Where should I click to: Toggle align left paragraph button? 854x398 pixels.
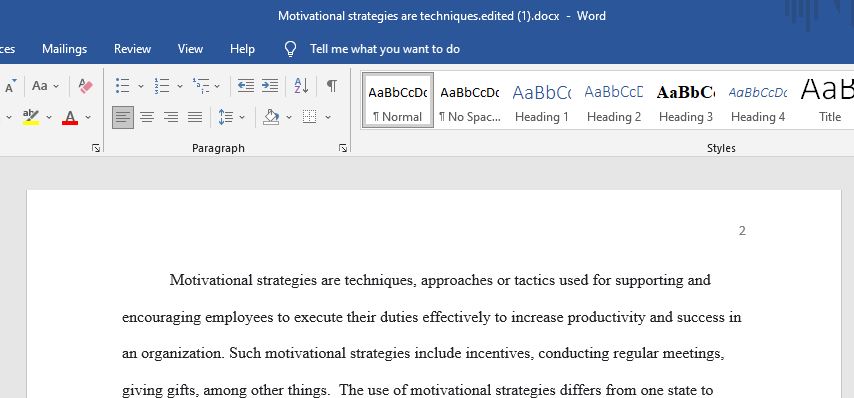click(x=123, y=117)
